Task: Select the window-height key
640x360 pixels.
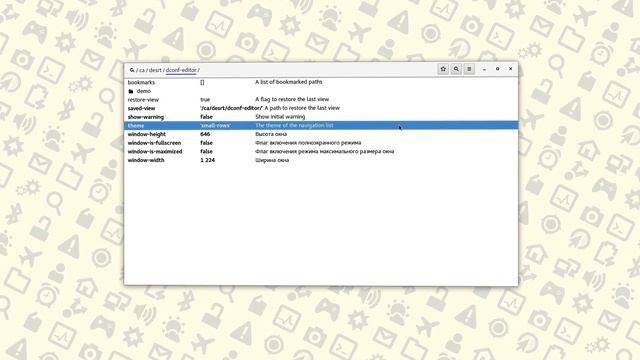Action: click(321, 134)
